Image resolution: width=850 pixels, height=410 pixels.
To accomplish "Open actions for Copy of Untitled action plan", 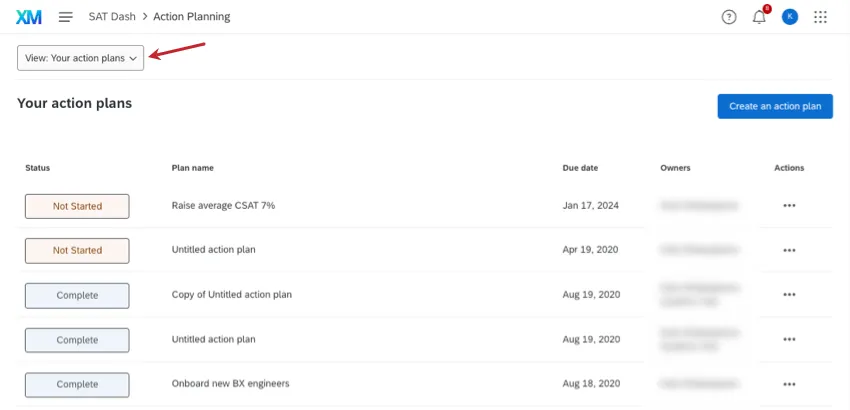I will tap(789, 295).
